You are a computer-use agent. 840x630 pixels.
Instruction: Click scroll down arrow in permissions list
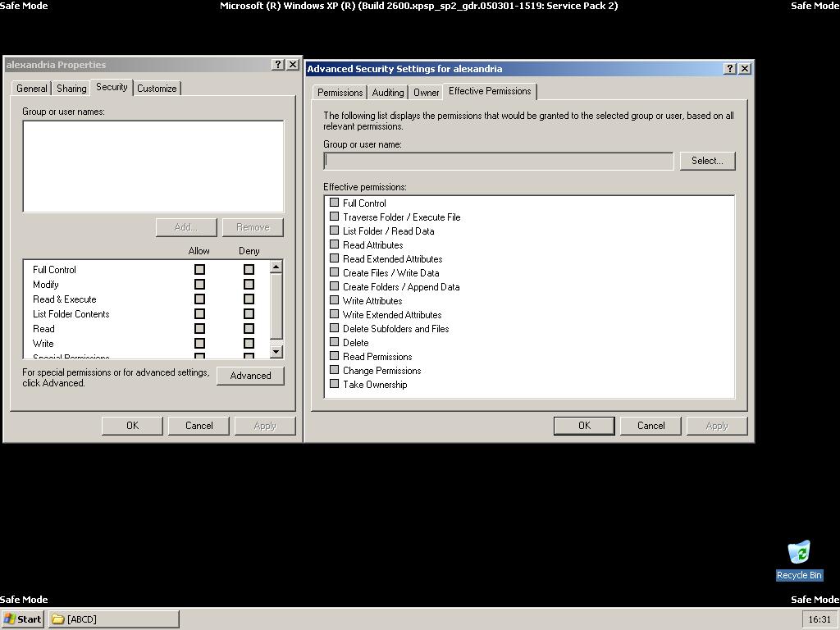276,352
